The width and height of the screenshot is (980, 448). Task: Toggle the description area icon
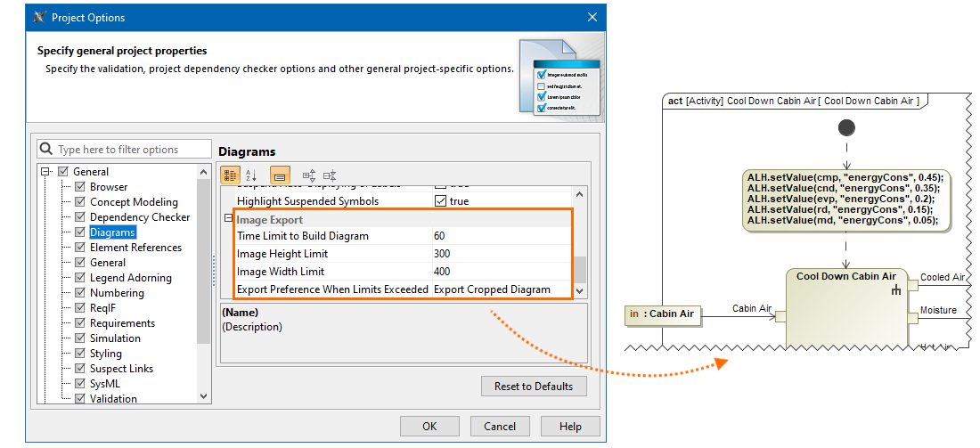pos(279,175)
